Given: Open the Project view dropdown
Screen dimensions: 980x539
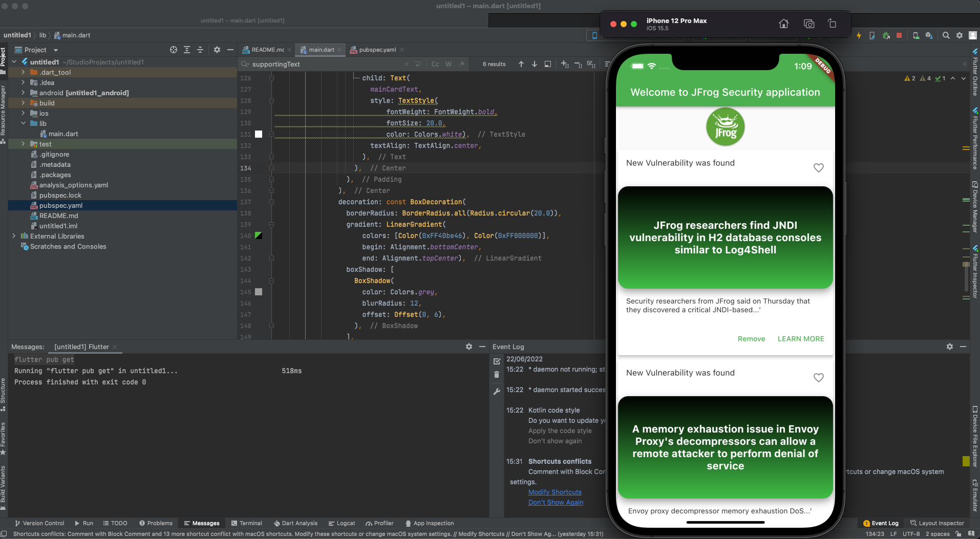Looking at the screenshot, I should pyautogui.click(x=55, y=50).
